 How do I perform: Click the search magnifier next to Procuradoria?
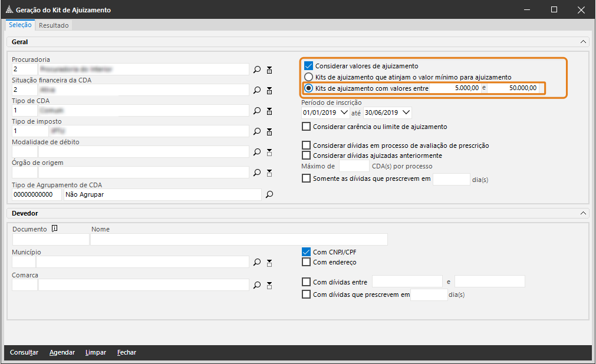coord(257,70)
